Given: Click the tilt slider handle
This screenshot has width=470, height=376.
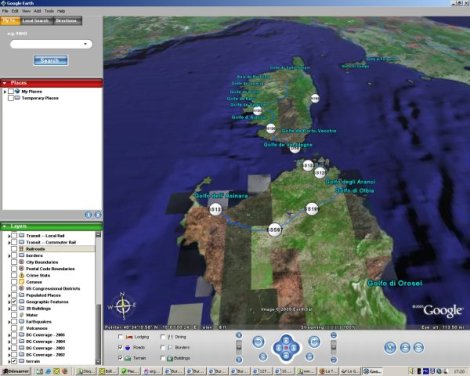Looking at the screenshot, I should 333,348.
